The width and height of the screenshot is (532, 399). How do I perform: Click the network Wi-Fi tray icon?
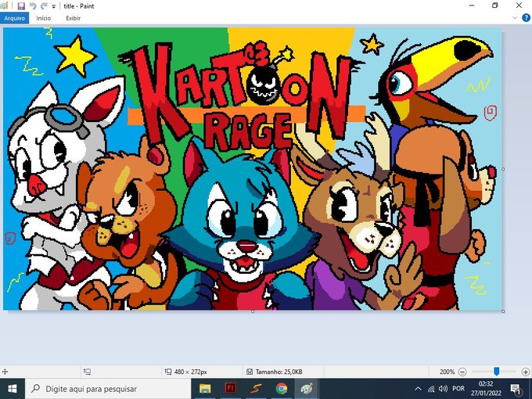click(x=431, y=389)
